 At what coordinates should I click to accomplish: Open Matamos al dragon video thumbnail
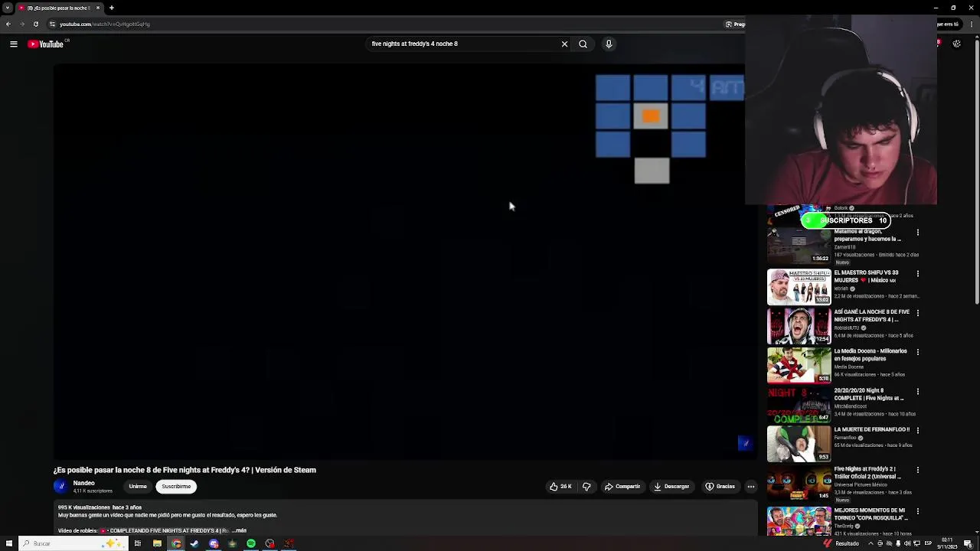799,246
